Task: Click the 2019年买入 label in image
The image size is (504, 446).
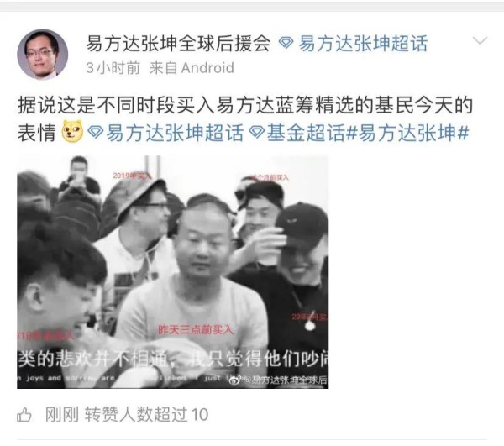Action: tap(132, 176)
